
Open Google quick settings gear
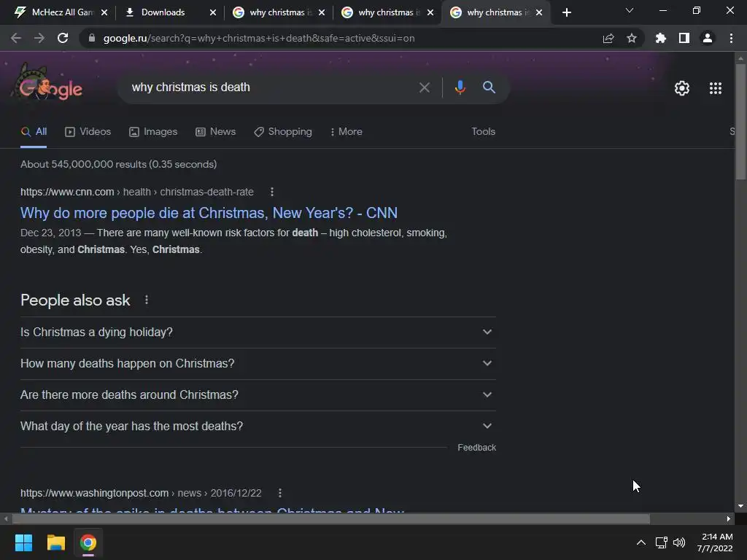pyautogui.click(x=682, y=88)
